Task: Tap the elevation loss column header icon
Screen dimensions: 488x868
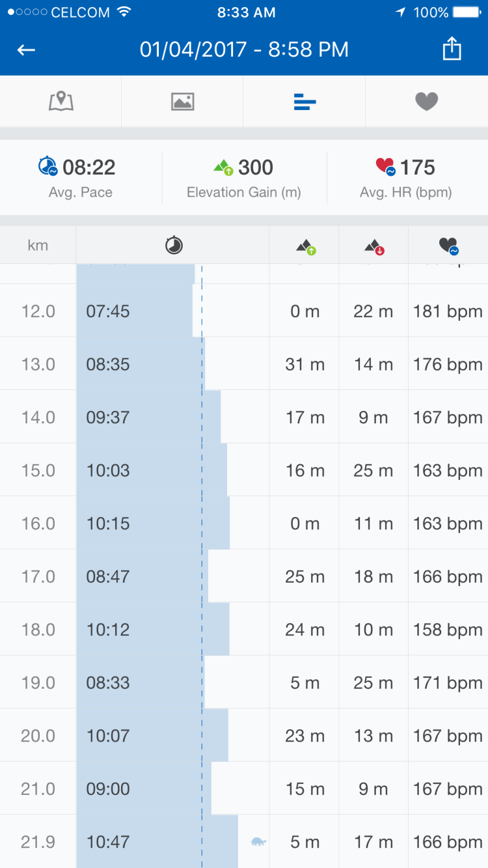Action: click(x=373, y=246)
